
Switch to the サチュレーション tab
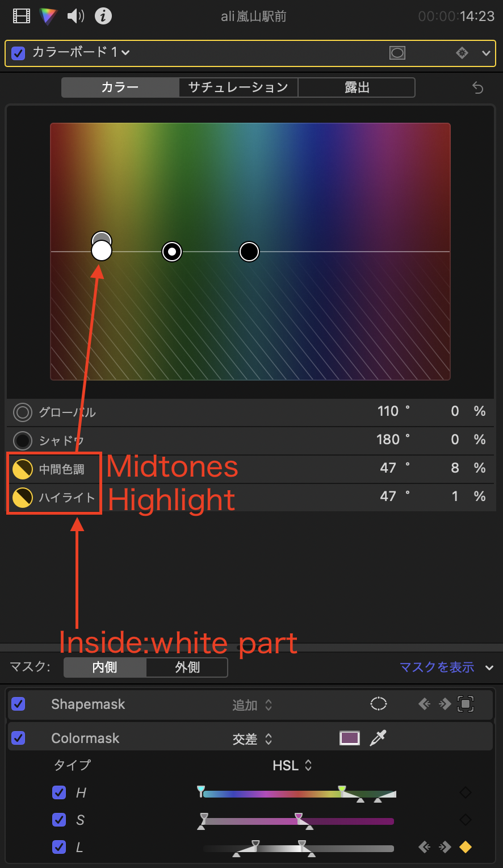point(238,87)
